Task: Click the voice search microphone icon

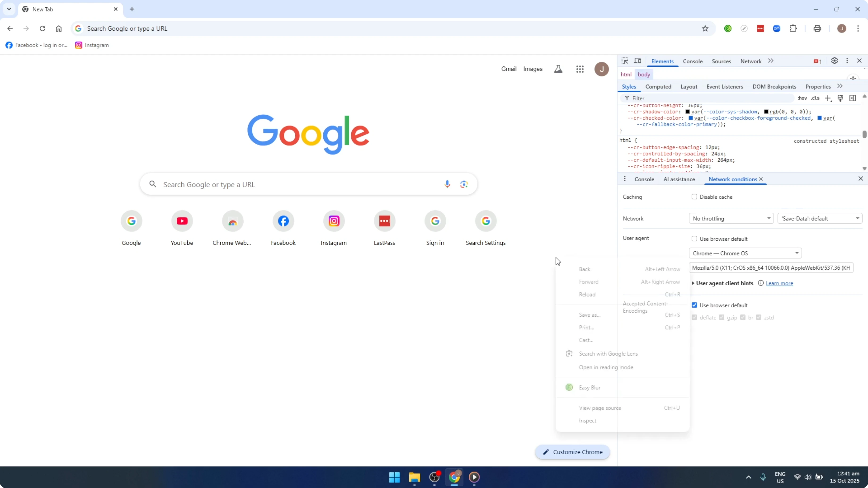Action: (x=447, y=184)
